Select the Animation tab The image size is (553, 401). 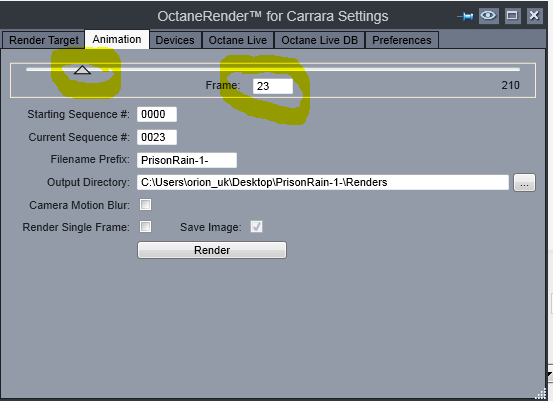[117, 39]
